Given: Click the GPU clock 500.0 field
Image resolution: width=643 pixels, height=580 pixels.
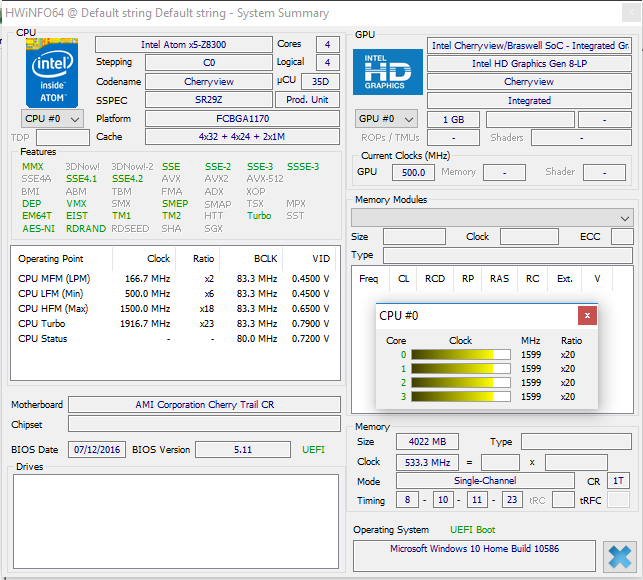Looking at the screenshot, I should pos(413,172).
